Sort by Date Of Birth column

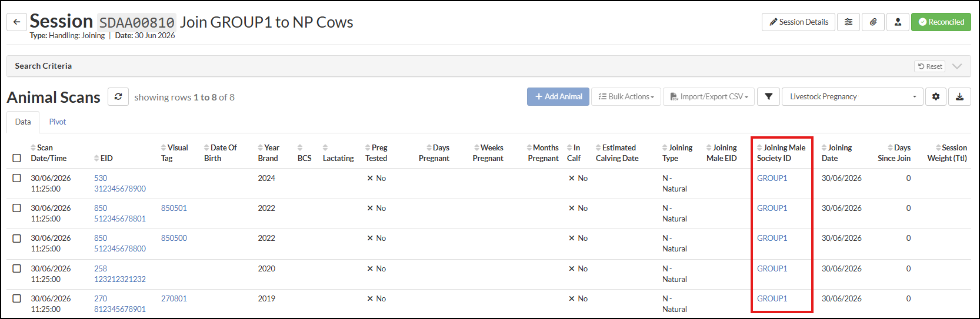(x=221, y=153)
